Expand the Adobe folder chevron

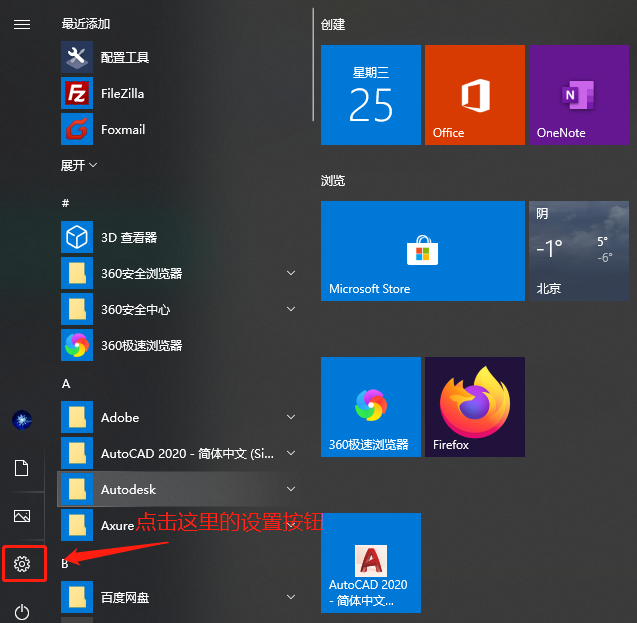[291, 417]
